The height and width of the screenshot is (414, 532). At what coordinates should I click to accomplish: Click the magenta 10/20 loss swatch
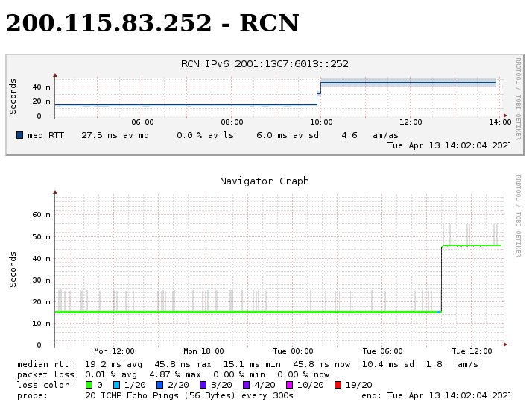(289, 385)
